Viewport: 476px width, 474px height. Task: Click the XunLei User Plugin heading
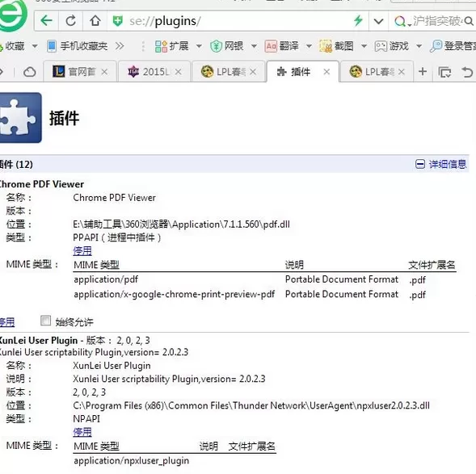[x=38, y=341]
